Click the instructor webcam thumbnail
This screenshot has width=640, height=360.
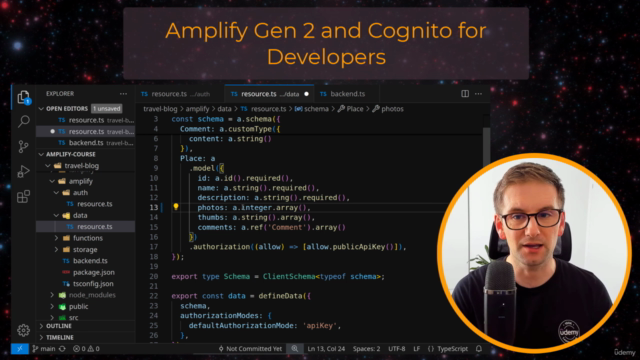[x=534, y=253]
